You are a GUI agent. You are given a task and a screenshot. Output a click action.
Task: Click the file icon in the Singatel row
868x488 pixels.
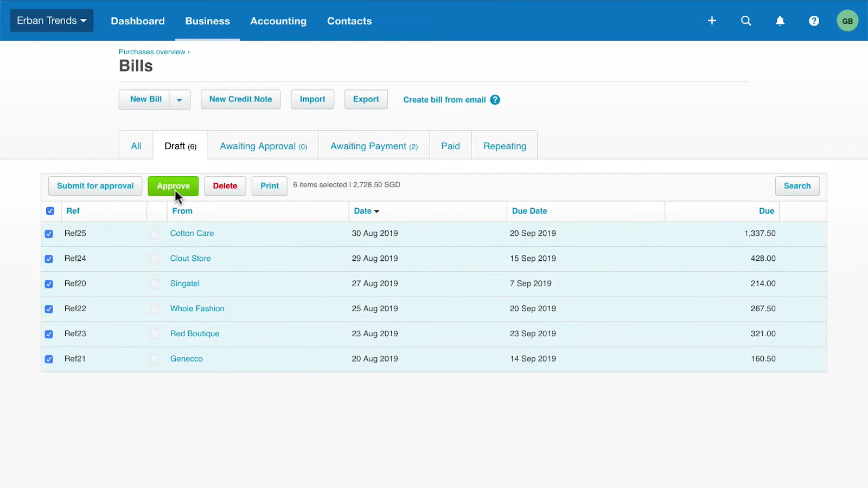pos(155,284)
